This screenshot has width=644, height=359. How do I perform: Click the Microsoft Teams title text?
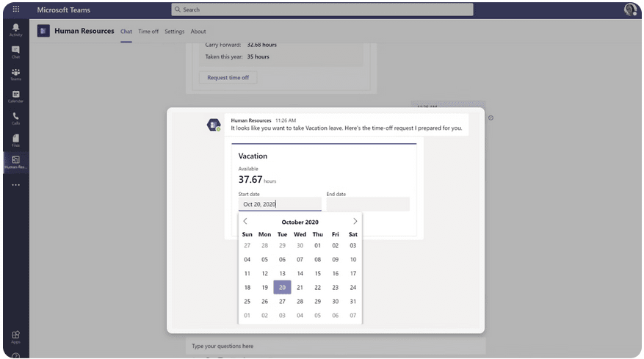(64, 10)
